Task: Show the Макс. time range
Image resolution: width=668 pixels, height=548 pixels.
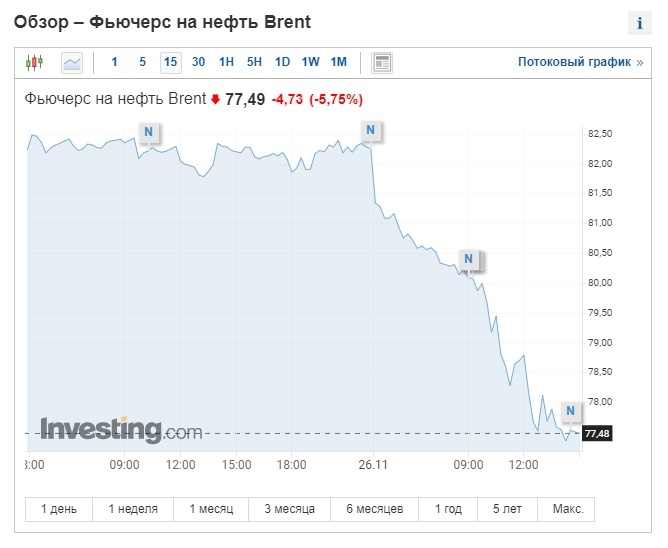Action: [x=568, y=509]
